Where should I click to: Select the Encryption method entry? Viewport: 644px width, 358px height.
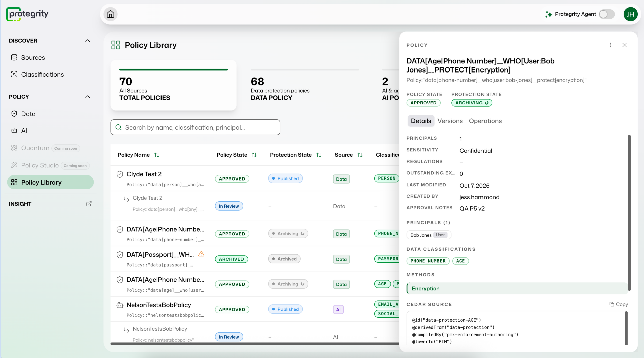[x=517, y=288]
